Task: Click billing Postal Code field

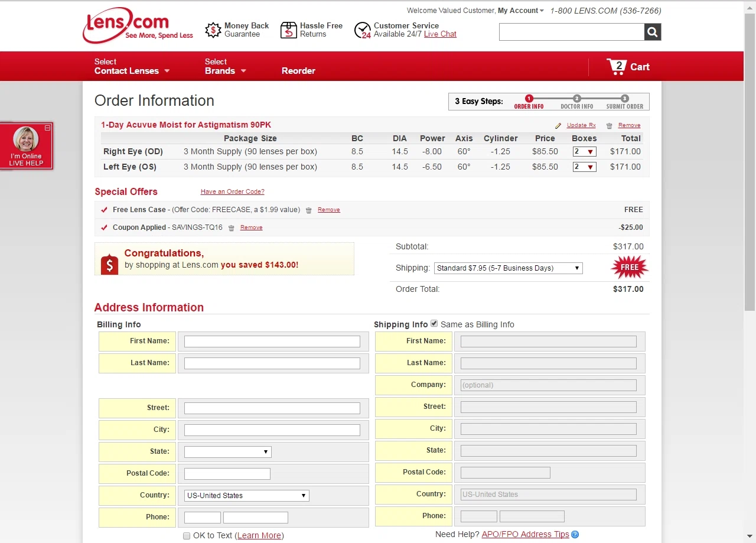Action: pos(227,474)
